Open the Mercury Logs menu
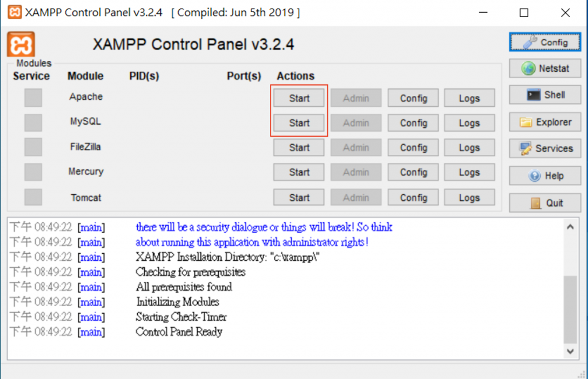This screenshot has width=588, height=379. [470, 172]
